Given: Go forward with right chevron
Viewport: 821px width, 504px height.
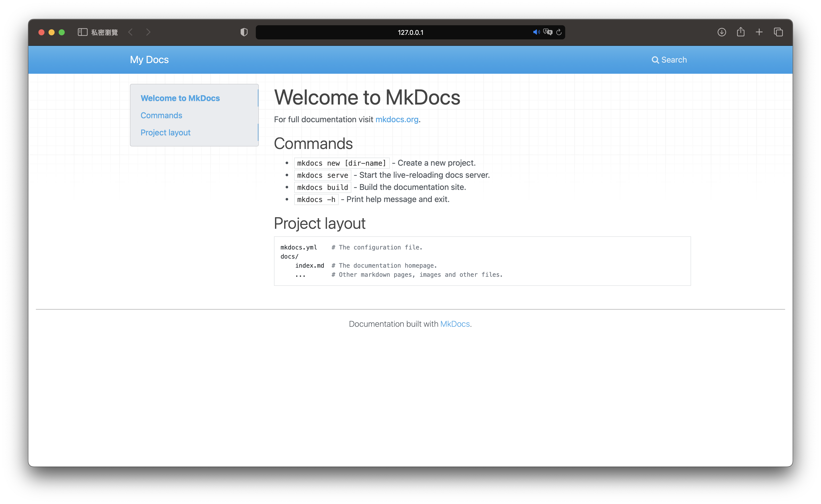Looking at the screenshot, I should [148, 32].
